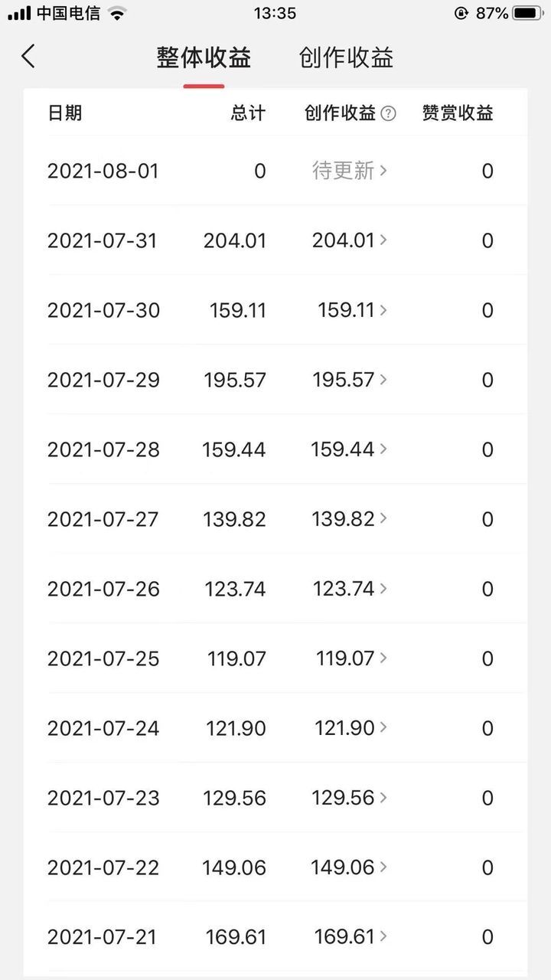Tap the 2021-07-24 date row
Screen dimensions: 551x980
(x=103, y=728)
